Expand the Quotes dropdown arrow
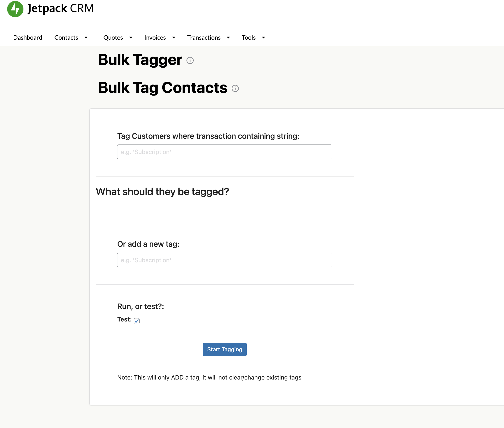 [x=131, y=37]
